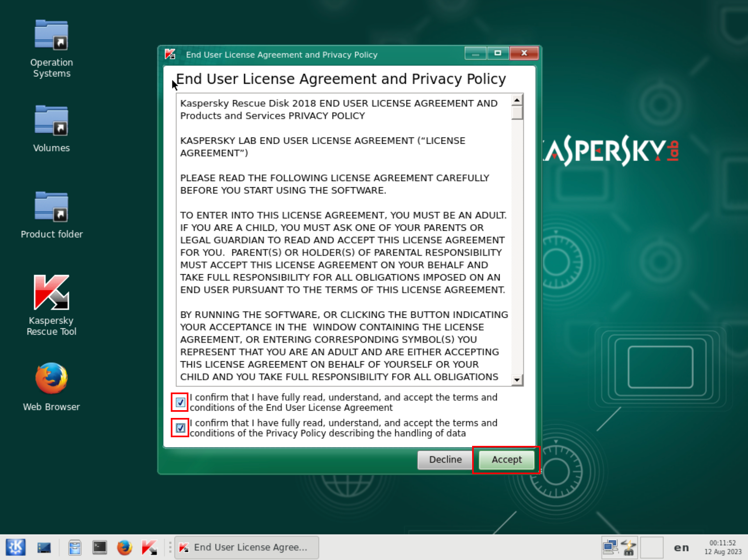
Task: Switch keyboard layout indicator 'en'
Action: click(681, 547)
